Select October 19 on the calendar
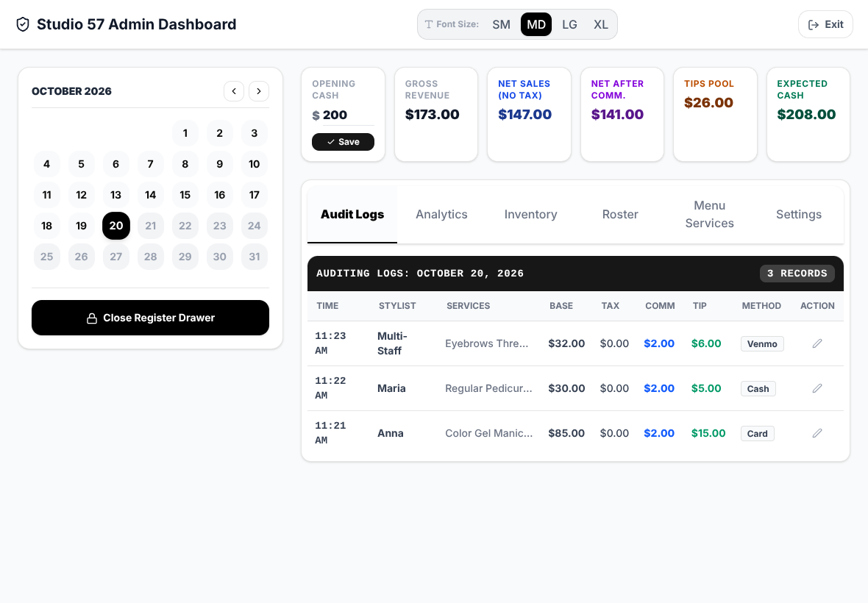 point(82,226)
